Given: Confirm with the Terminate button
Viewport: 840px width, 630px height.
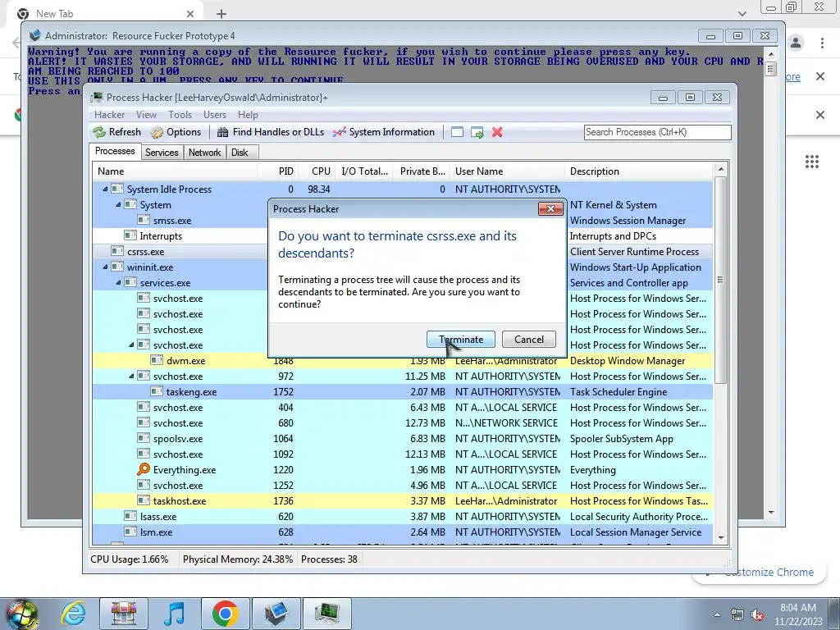Looking at the screenshot, I should (461, 339).
